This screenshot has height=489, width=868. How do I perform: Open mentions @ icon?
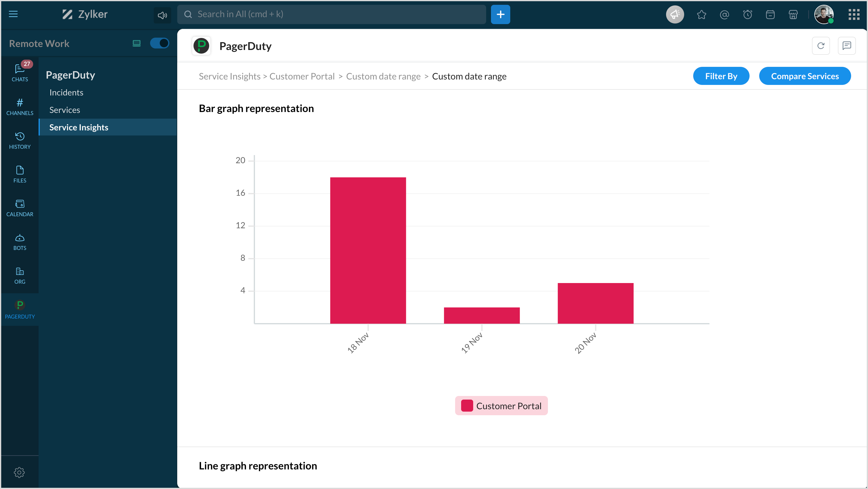(x=725, y=14)
